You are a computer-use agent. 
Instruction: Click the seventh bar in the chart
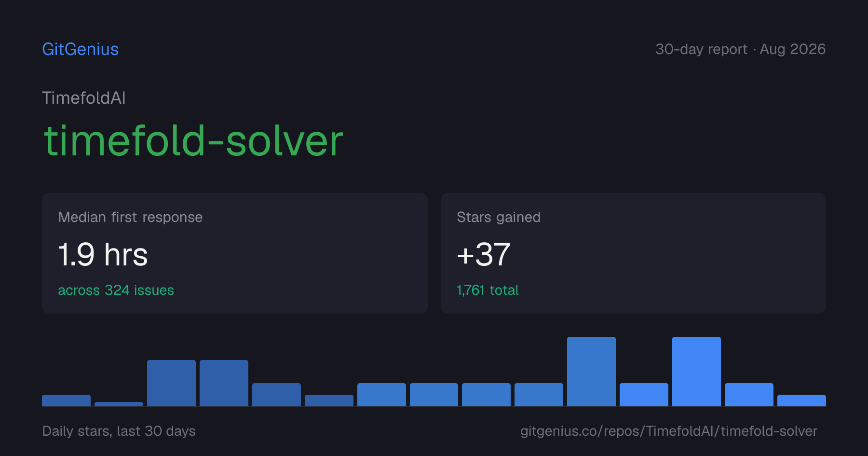(381, 395)
